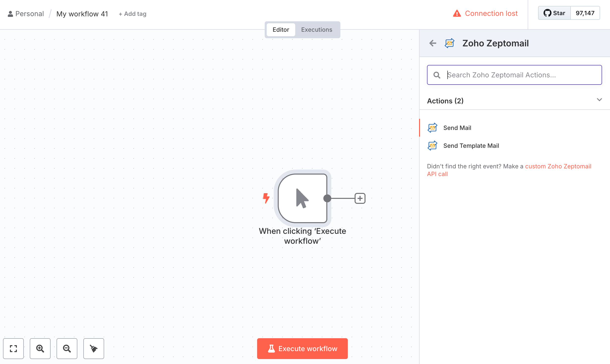Click the Connection lost warning icon
The image size is (610, 364).
(x=457, y=13)
